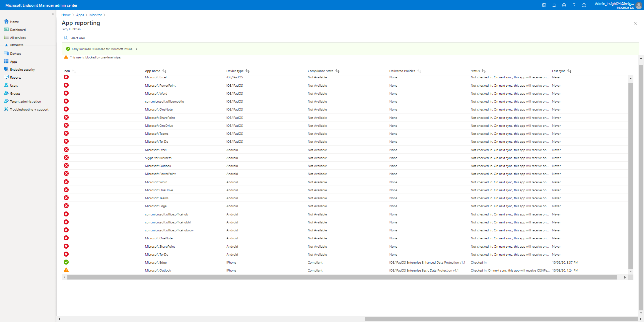This screenshot has width=644, height=322.
Task: Open Troubleshooting + support
Action: (29, 109)
